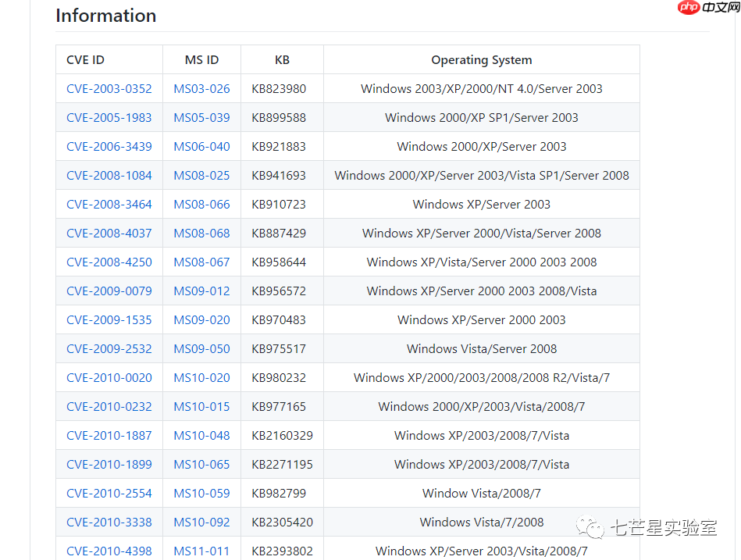The image size is (741, 560).
Task: Follow the CVE-2005-1983 link
Action: click(109, 118)
